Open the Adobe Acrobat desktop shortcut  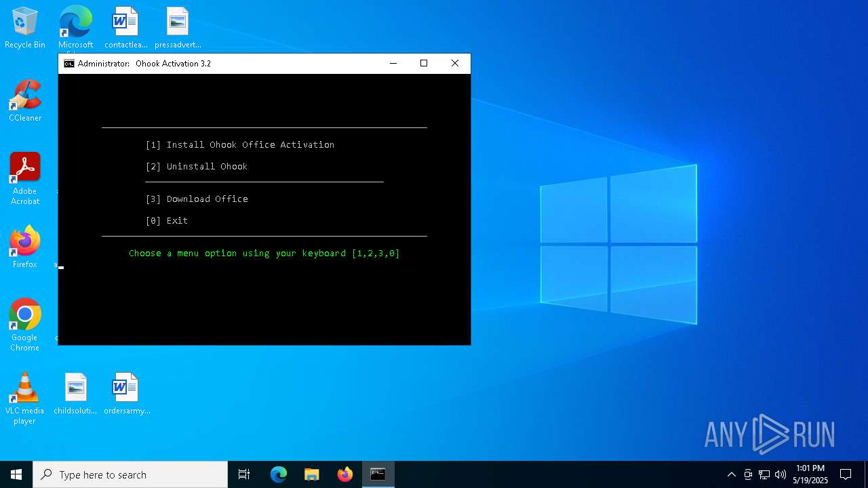[25, 179]
